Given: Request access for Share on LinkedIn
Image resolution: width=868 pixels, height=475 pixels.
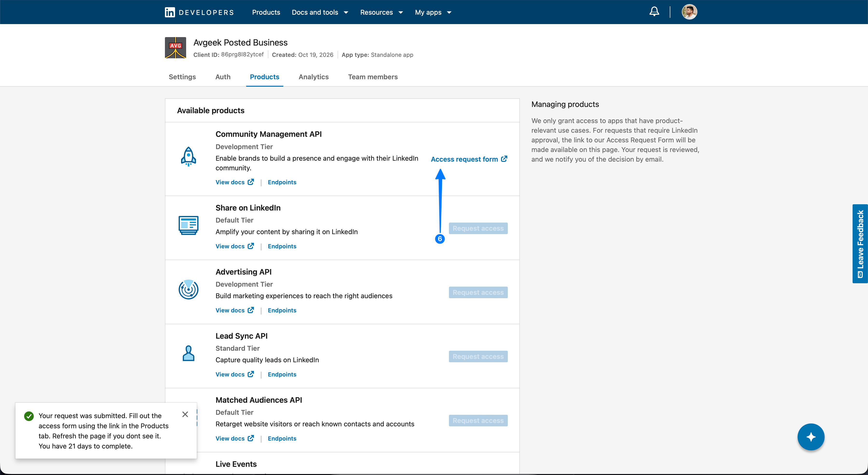Looking at the screenshot, I should point(478,228).
